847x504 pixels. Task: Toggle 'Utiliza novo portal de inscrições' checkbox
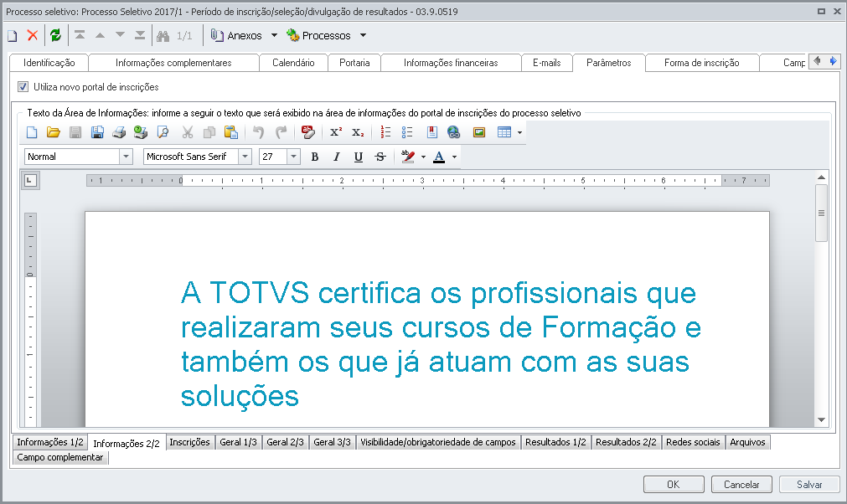click(23, 87)
